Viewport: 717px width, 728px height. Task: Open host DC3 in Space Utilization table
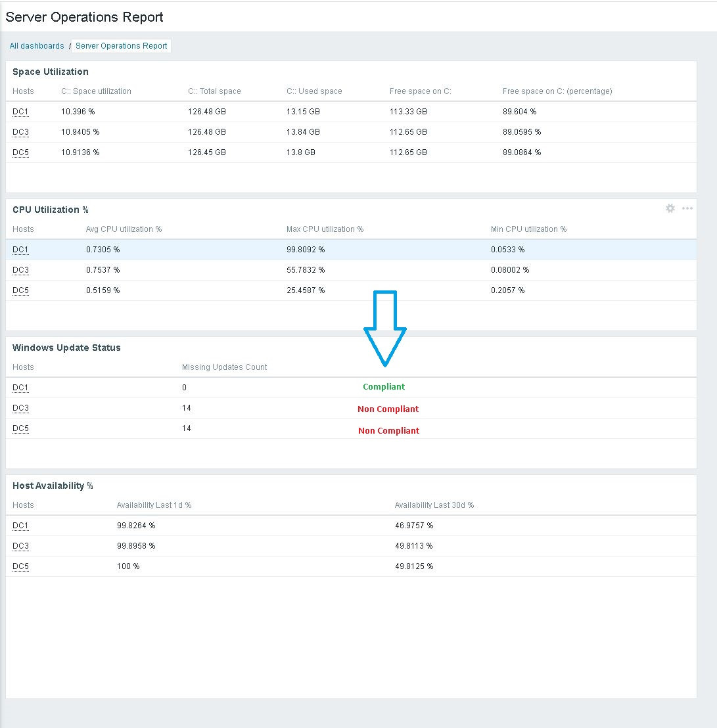(x=20, y=132)
